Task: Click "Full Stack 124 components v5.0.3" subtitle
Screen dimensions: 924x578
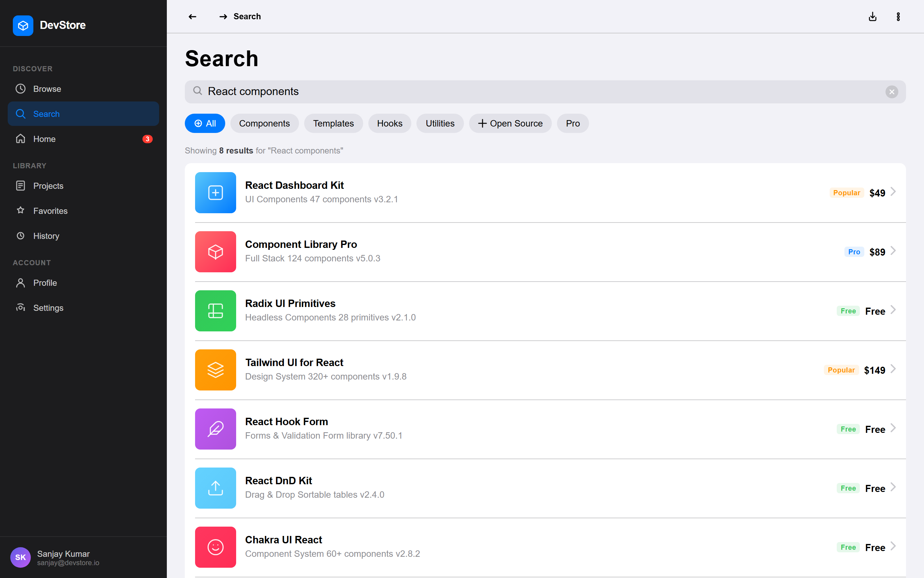Action: 312,258
